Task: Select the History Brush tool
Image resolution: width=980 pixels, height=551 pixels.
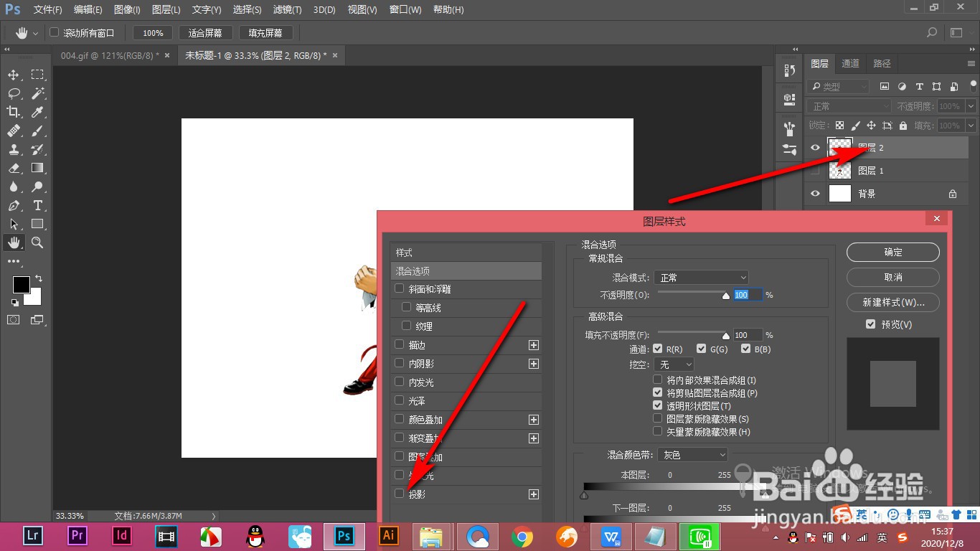Action: (x=37, y=149)
